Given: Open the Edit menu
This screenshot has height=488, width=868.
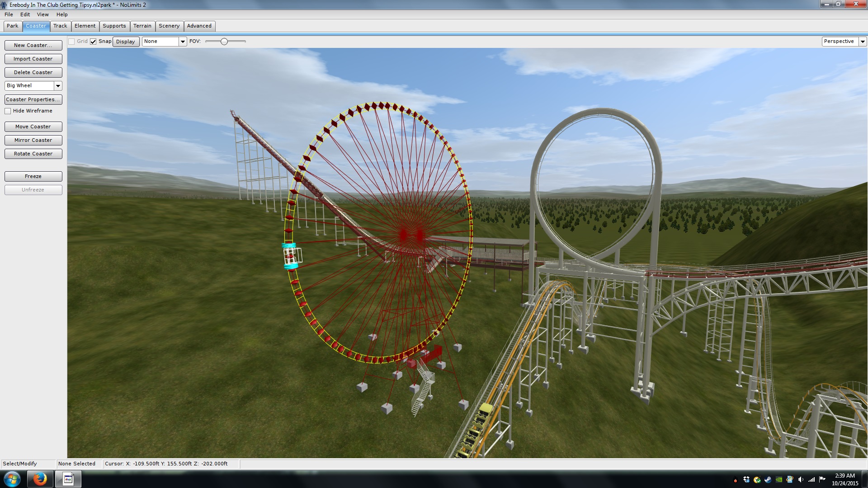Looking at the screenshot, I should click(25, 14).
